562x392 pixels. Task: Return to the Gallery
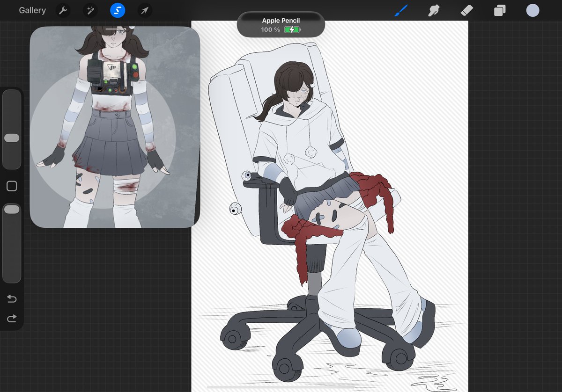(x=32, y=10)
